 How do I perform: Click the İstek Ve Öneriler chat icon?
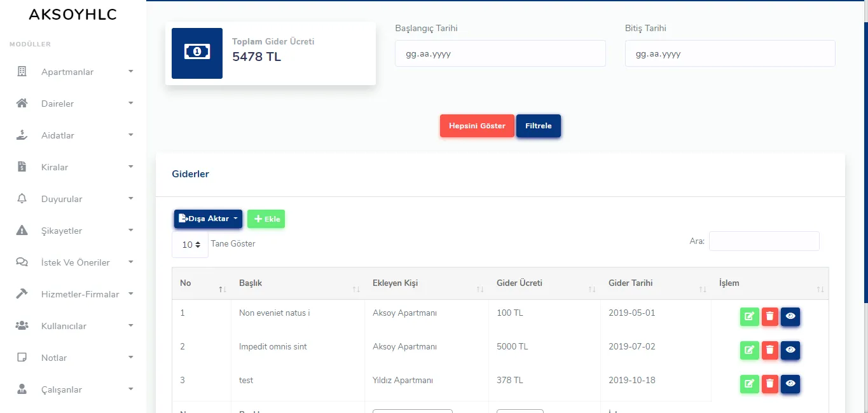click(x=22, y=262)
